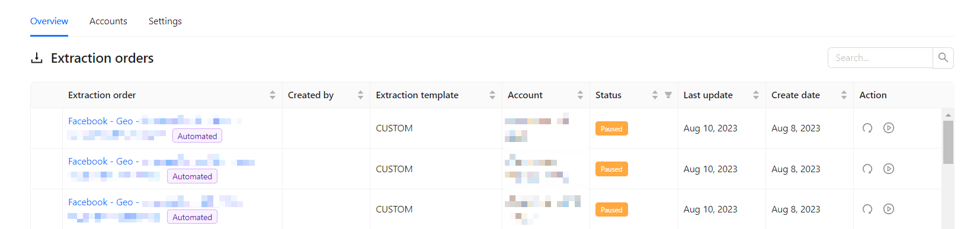Switch to the Accounts tab
The width and height of the screenshot is (980, 229).
108,21
